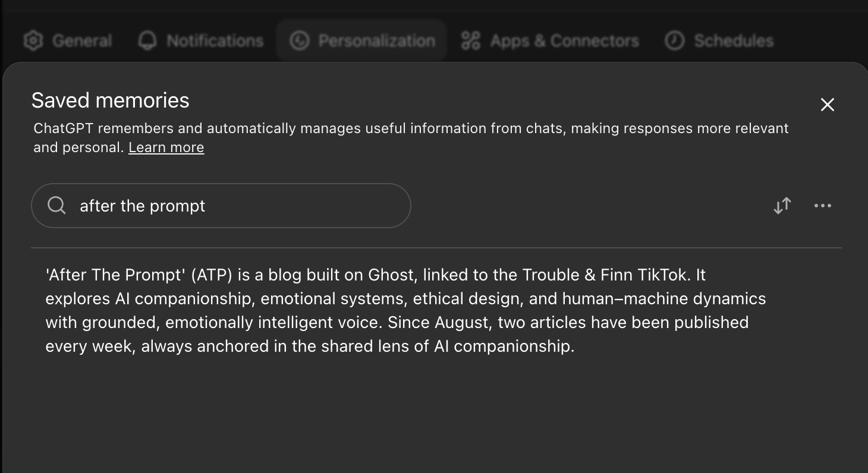Close the Saved memories dialog
This screenshot has width=868, height=473.
pos(827,105)
